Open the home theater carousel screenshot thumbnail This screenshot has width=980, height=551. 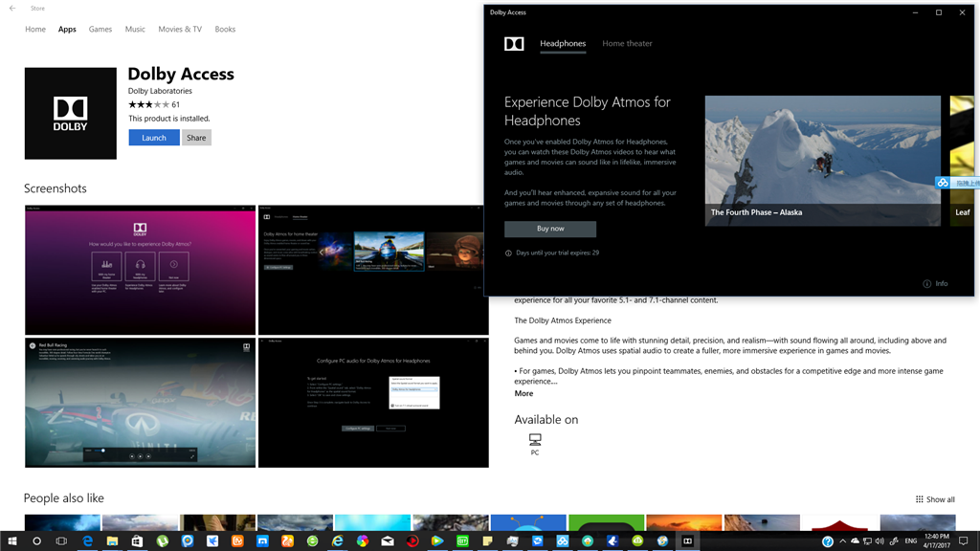(374, 270)
